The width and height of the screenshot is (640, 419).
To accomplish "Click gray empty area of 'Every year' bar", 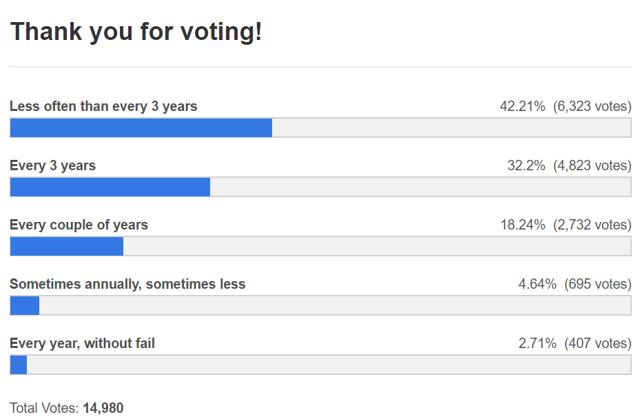I will (329, 365).
